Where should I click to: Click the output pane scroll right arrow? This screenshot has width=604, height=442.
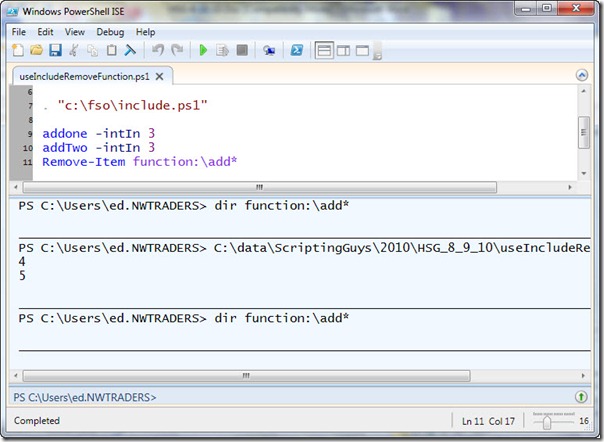click(x=583, y=375)
